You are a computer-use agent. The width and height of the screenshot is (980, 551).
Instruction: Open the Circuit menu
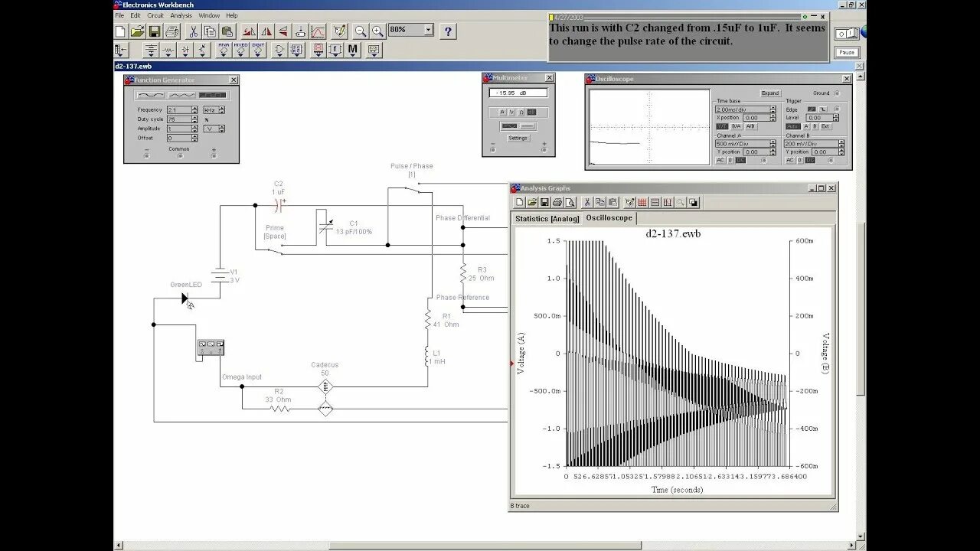coord(155,15)
